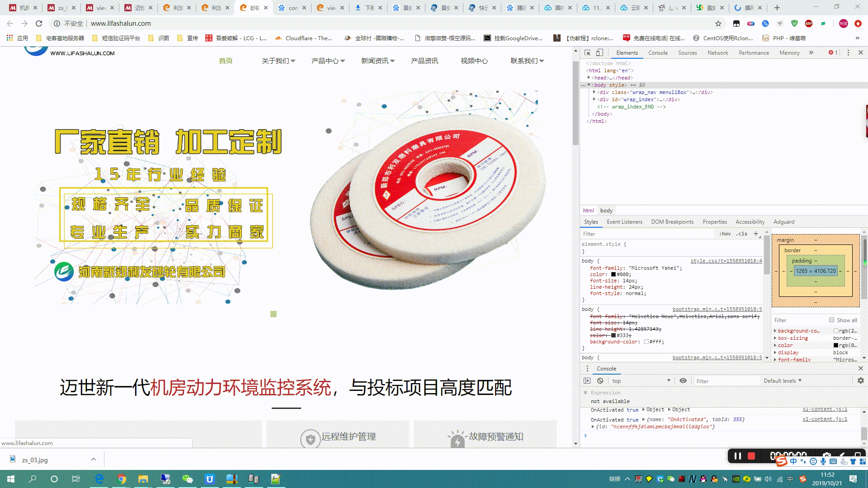Screen dimensions: 868x488
Task: Open the 产品中心 nav menu
Action: (x=328, y=61)
